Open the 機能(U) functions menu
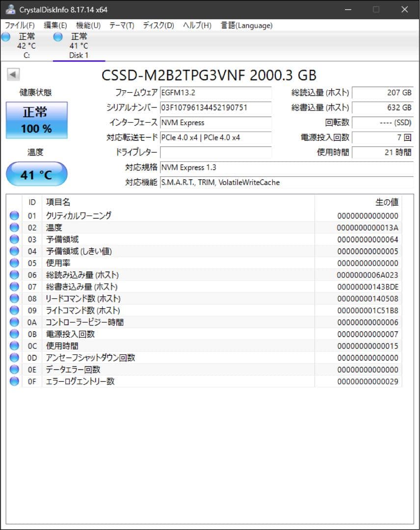 (88, 26)
